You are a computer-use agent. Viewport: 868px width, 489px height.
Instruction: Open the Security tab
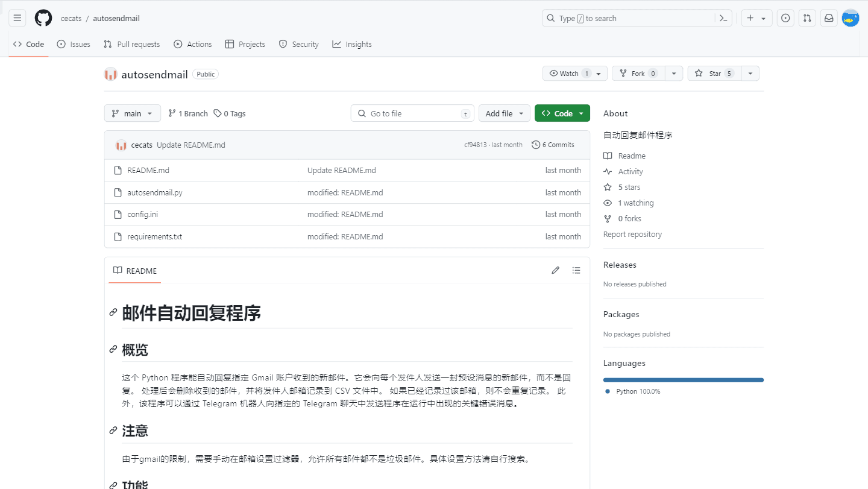[x=299, y=44]
